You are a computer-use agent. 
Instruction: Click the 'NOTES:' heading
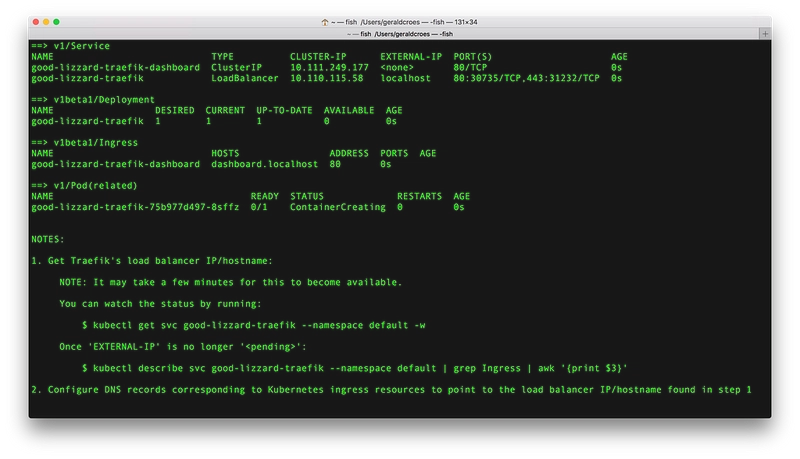(x=48, y=239)
